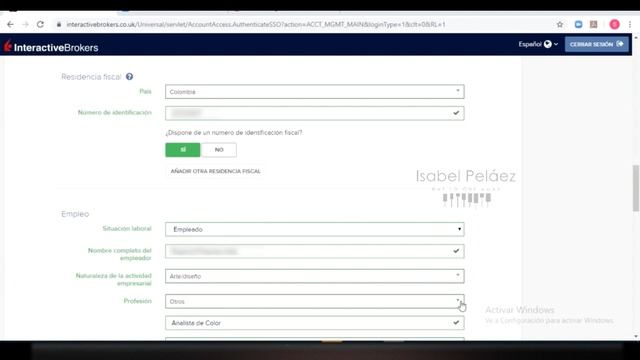Open the Profesión dropdown showing Otros
The image size is (640, 360).
coord(315,301)
